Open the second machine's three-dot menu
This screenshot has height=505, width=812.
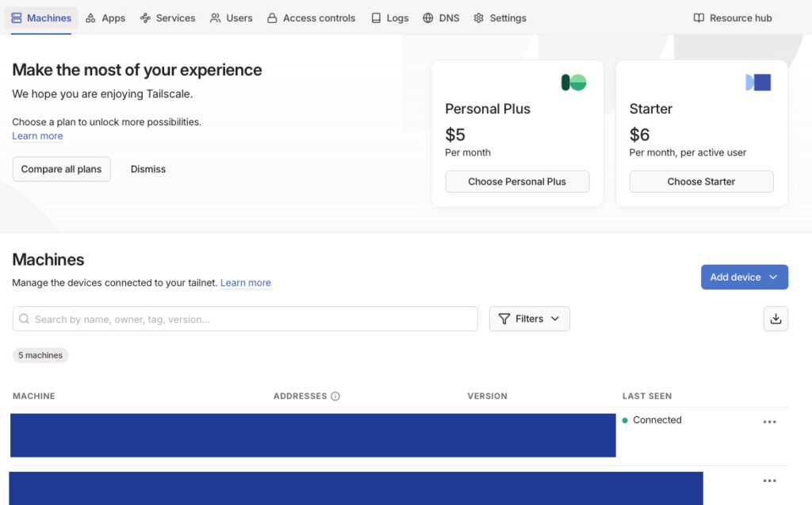pos(769,481)
